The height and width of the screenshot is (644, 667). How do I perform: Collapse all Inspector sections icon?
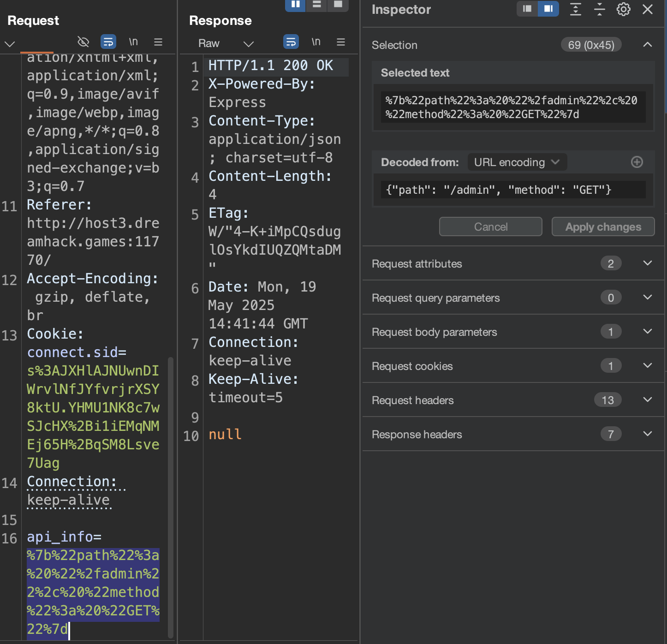(x=600, y=9)
